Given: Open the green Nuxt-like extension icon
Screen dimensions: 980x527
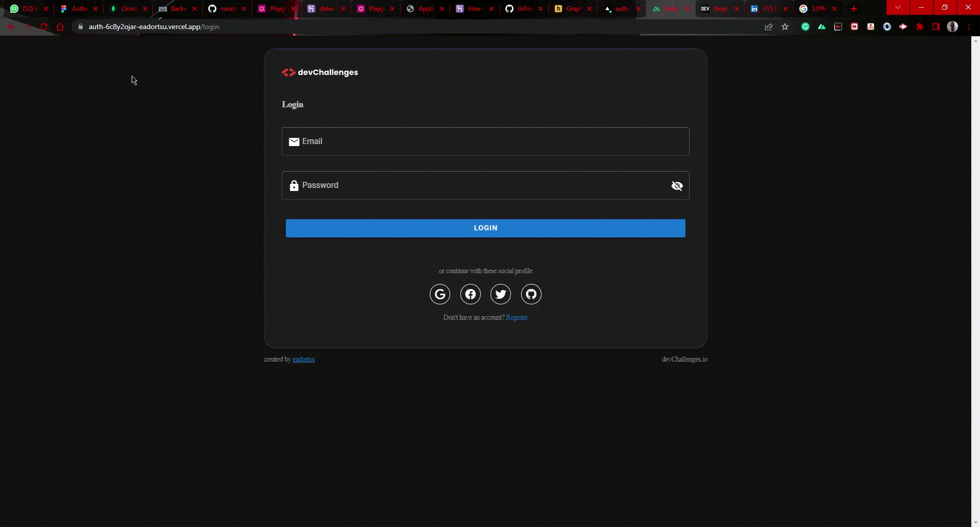Looking at the screenshot, I should [822, 27].
